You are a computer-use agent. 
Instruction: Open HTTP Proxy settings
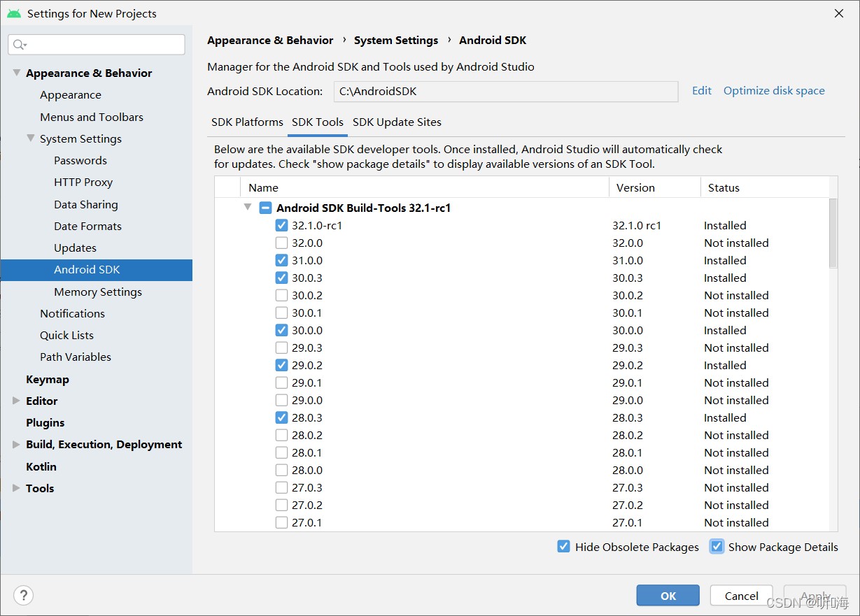click(83, 182)
